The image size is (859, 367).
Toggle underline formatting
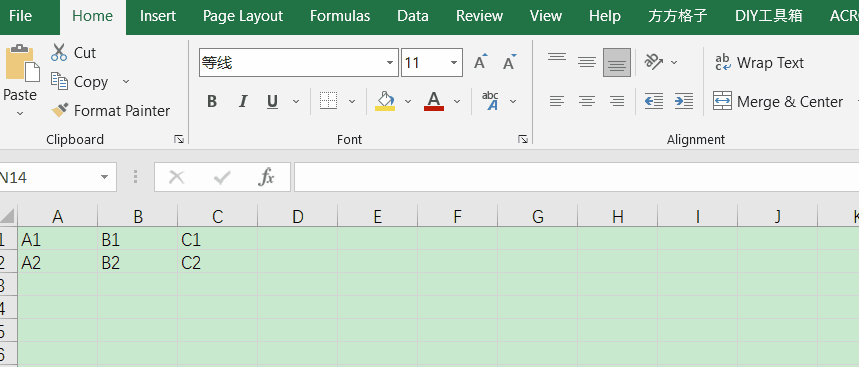click(x=272, y=101)
